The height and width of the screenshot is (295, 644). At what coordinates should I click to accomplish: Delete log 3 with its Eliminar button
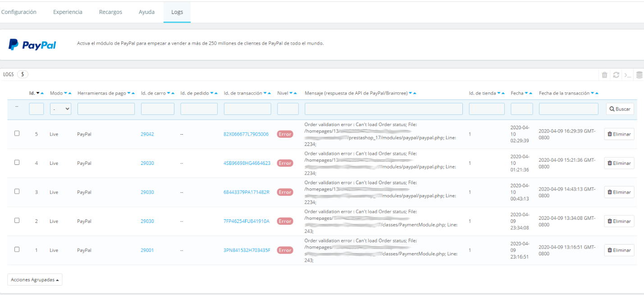(x=619, y=192)
